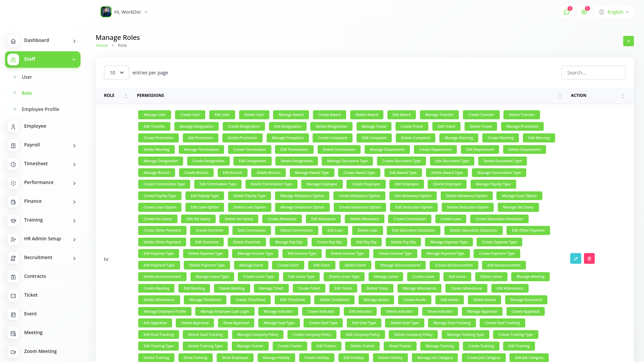Click the Finance wallet icon

(13, 202)
